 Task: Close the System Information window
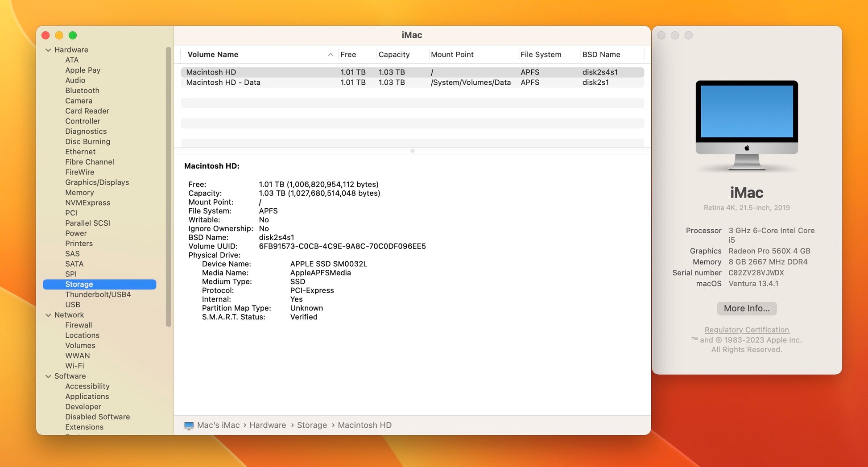(45, 35)
